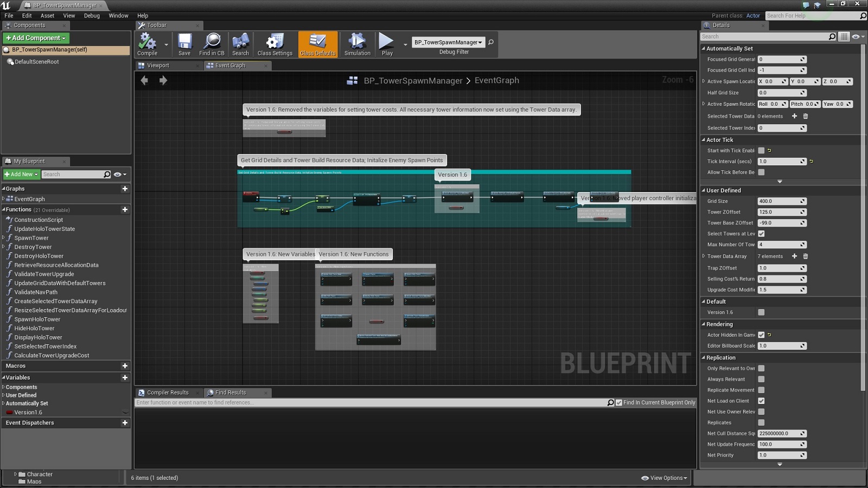Open the Add Component dropdown
868x488 pixels.
coord(36,38)
